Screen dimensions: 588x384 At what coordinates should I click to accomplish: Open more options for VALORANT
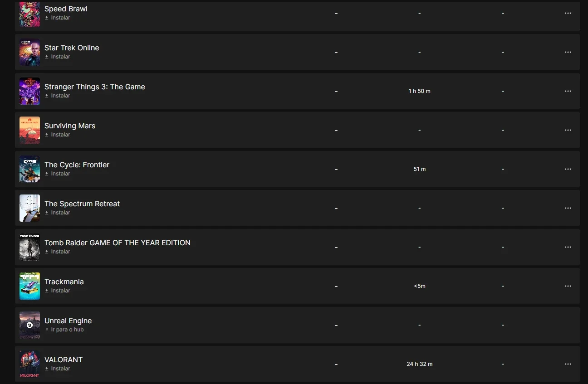(x=568, y=364)
